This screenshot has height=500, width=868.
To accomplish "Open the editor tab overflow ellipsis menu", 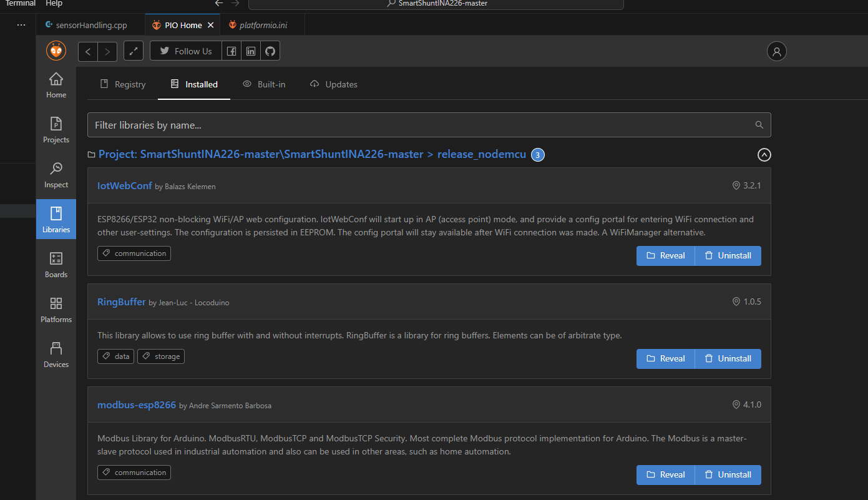I will pyautogui.click(x=21, y=25).
